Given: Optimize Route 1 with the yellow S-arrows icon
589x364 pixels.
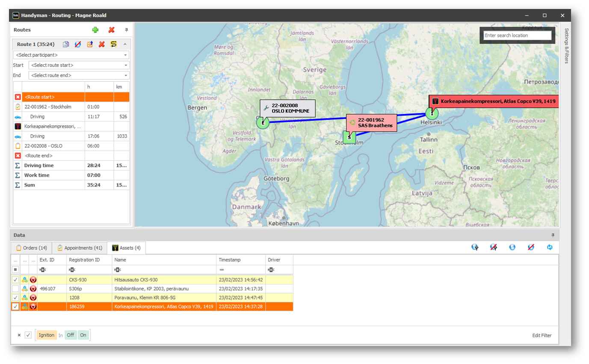Looking at the screenshot, I should pos(114,44).
